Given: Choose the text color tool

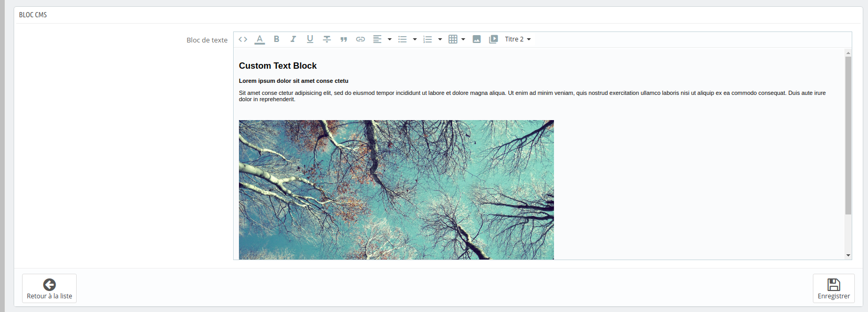Looking at the screenshot, I should tap(259, 39).
